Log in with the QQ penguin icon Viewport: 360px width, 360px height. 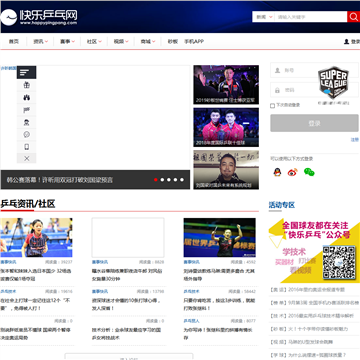[277, 172]
